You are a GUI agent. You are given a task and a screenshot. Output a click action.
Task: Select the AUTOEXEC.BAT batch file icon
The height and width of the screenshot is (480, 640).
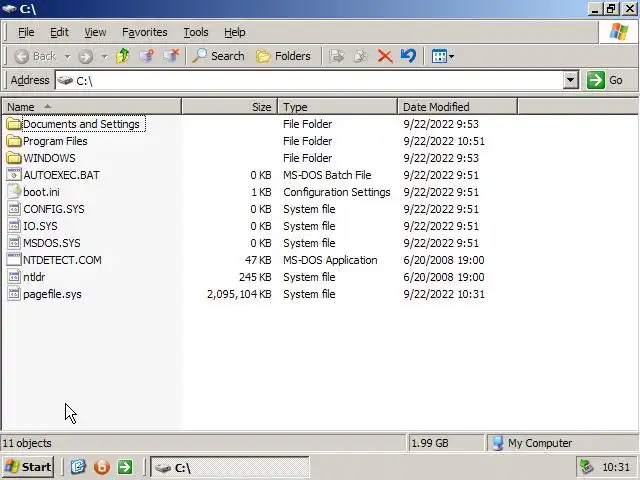pyautogui.click(x=14, y=175)
